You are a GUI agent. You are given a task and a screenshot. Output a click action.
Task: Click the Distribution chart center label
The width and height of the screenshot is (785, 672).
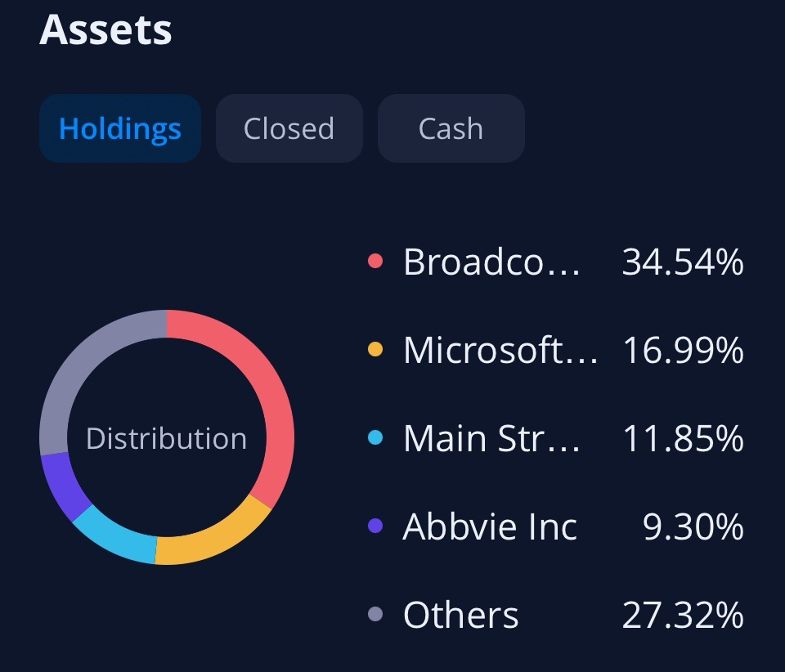tap(165, 438)
